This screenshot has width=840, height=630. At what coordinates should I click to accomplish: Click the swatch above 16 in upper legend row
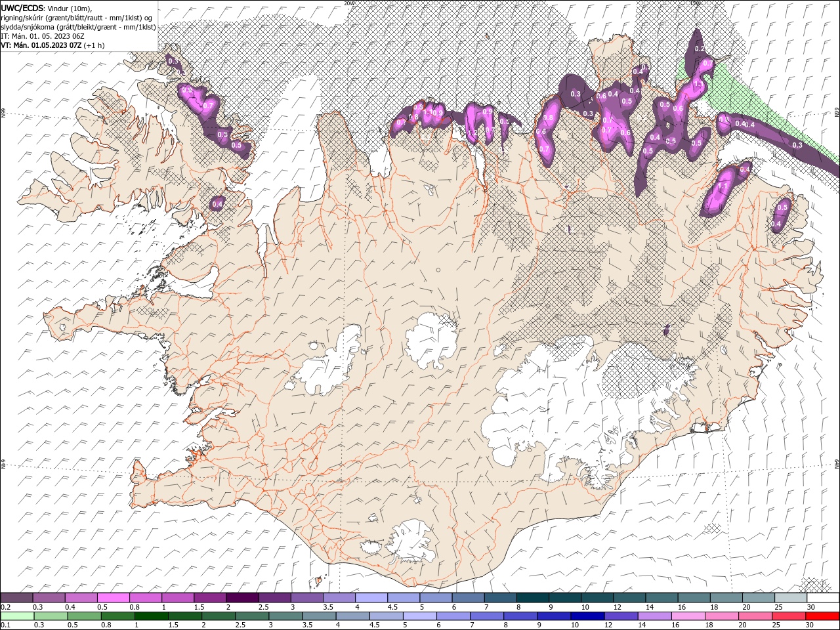point(694,598)
